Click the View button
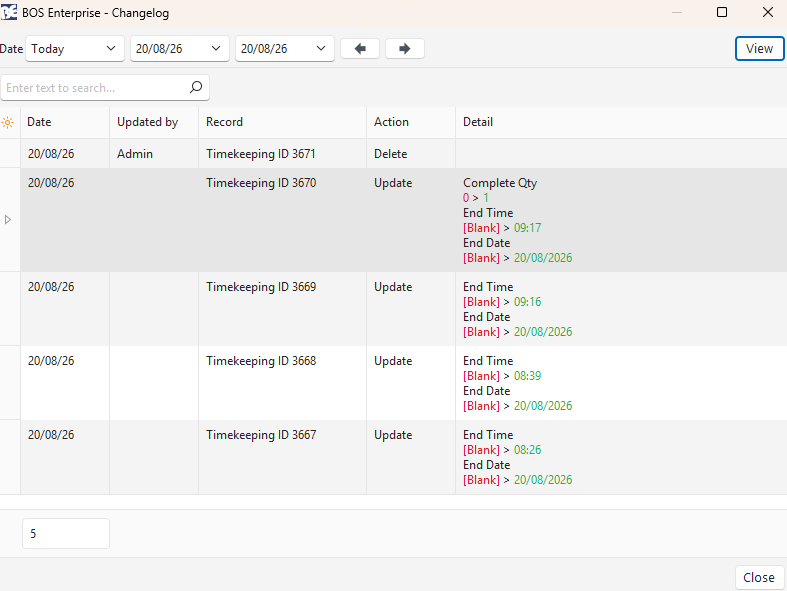The image size is (787, 591). pyautogui.click(x=759, y=49)
